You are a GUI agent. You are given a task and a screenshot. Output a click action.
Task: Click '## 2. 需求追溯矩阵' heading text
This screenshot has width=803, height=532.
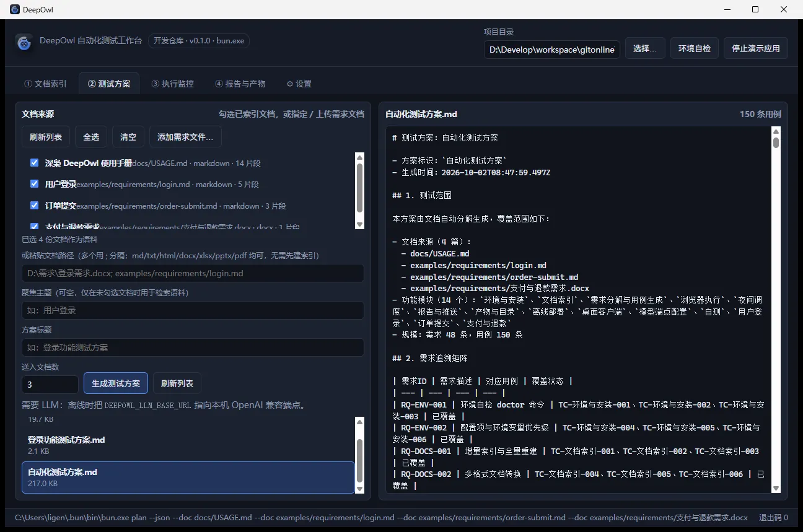pyautogui.click(x=430, y=358)
